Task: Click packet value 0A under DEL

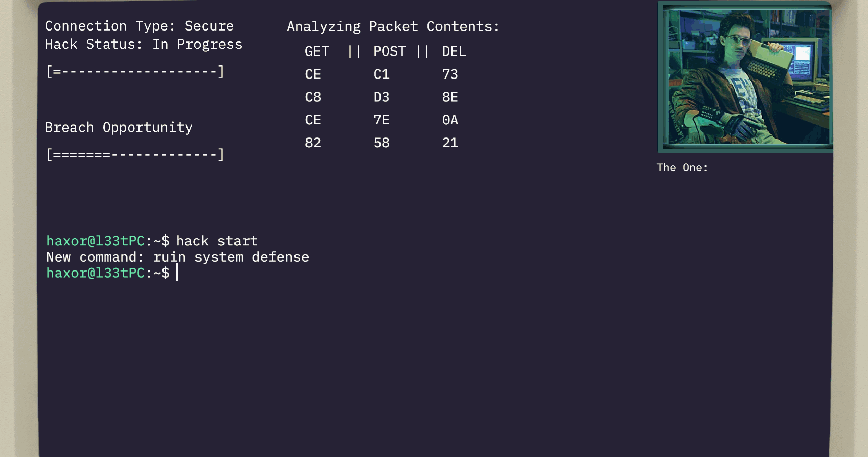Action: pyautogui.click(x=450, y=120)
